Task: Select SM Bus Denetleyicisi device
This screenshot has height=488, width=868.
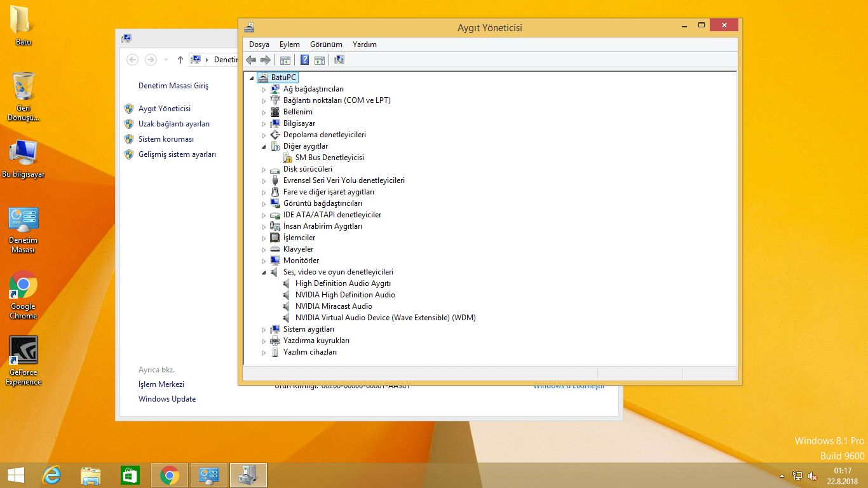Action: point(329,158)
